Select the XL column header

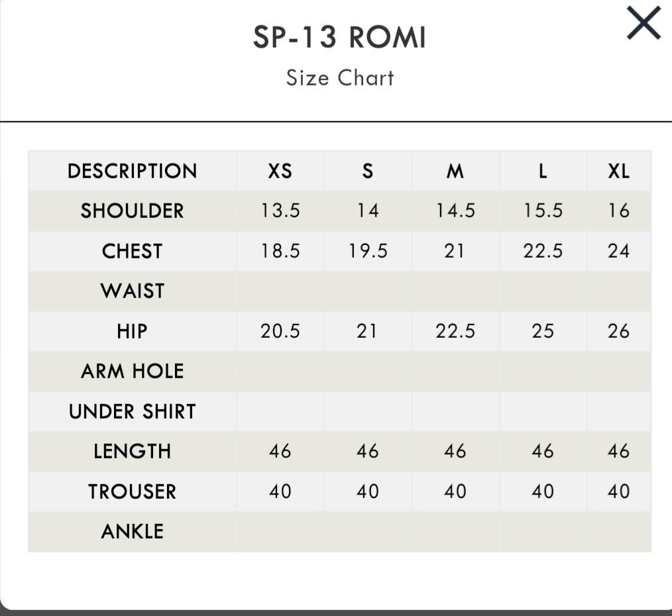(619, 172)
